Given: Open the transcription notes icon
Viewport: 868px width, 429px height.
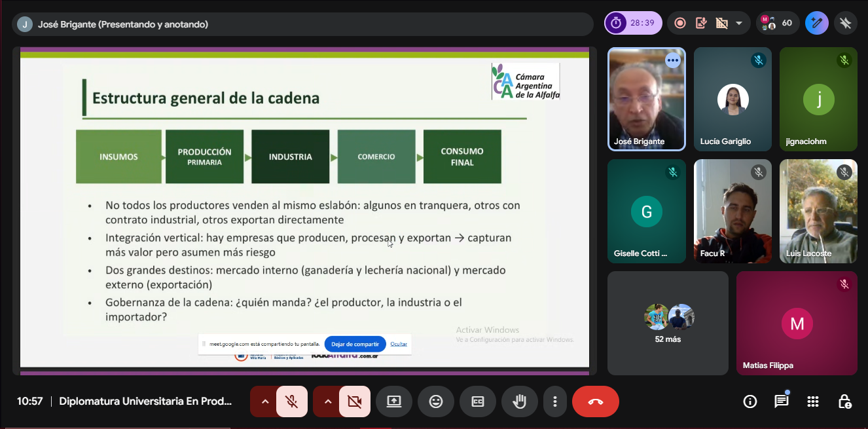Looking at the screenshot, I should pyautogui.click(x=701, y=23).
